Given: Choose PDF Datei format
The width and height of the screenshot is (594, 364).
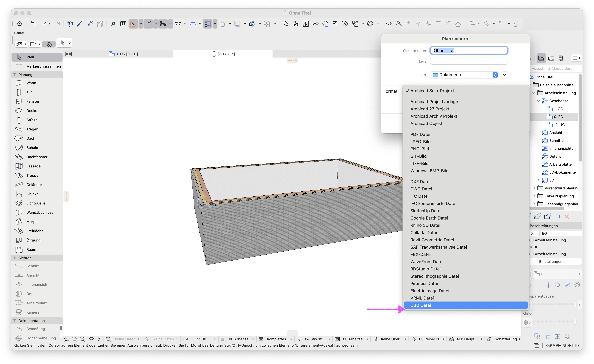Looking at the screenshot, I should tap(466, 134).
